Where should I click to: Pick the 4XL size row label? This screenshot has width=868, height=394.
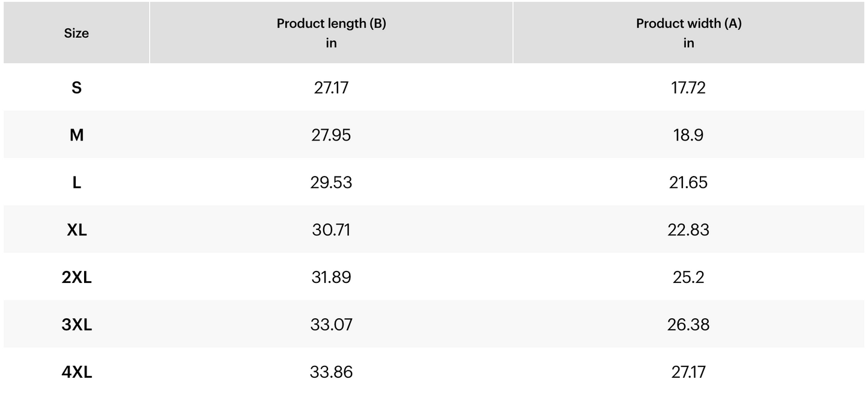point(76,372)
